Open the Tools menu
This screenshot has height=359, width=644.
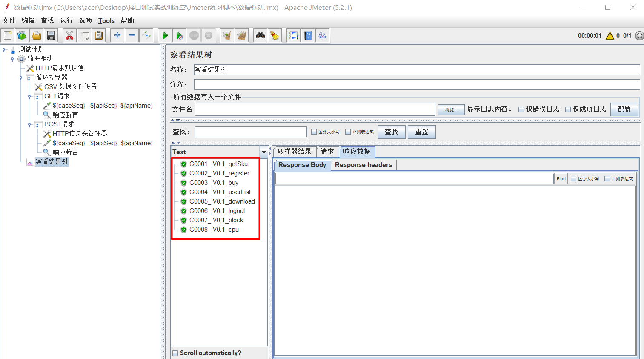pos(106,20)
